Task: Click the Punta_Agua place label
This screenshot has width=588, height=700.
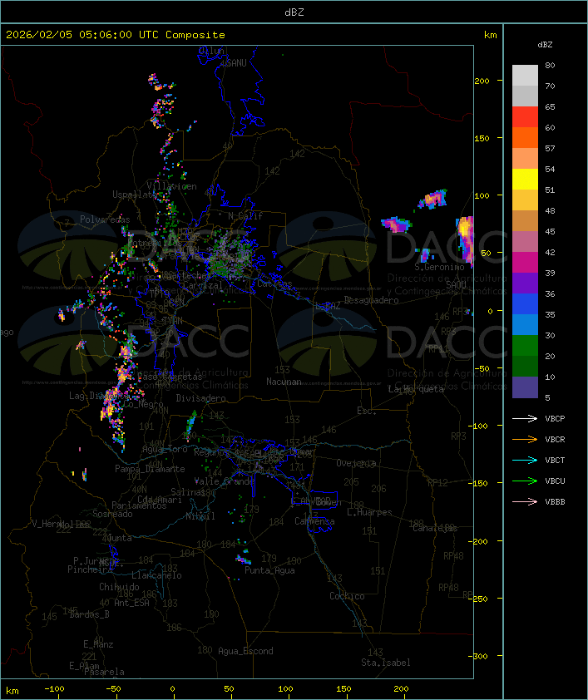Action: (x=269, y=570)
